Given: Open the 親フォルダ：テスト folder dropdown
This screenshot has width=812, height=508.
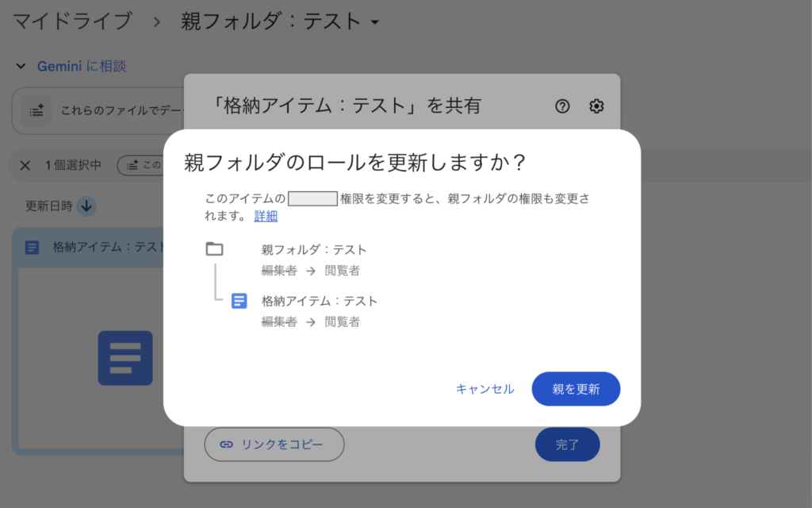Looking at the screenshot, I should pyautogui.click(x=375, y=22).
